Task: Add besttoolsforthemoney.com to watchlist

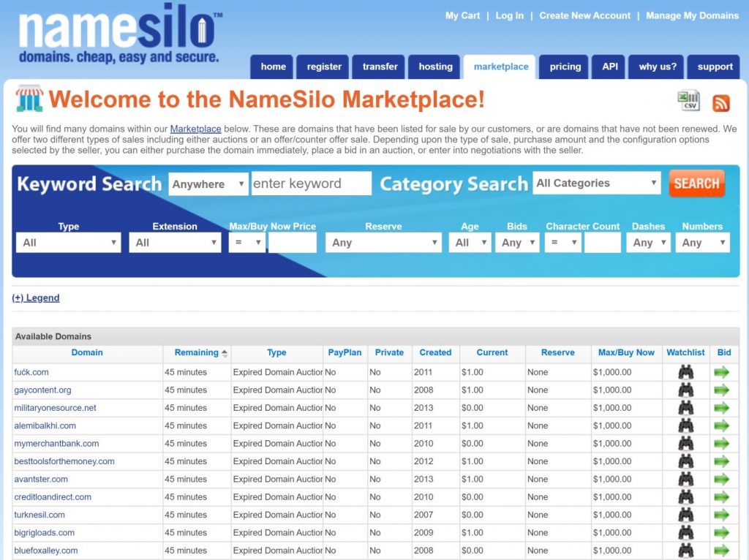Action: pyautogui.click(x=686, y=461)
